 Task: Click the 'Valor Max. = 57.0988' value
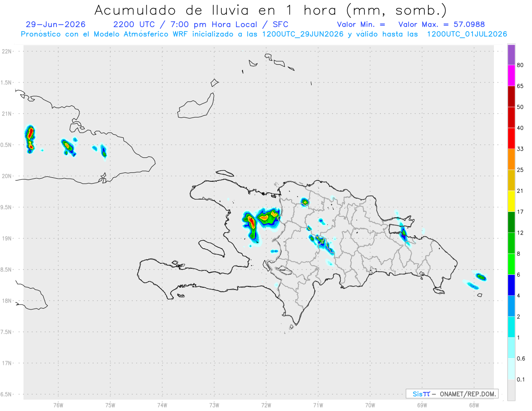(442, 24)
